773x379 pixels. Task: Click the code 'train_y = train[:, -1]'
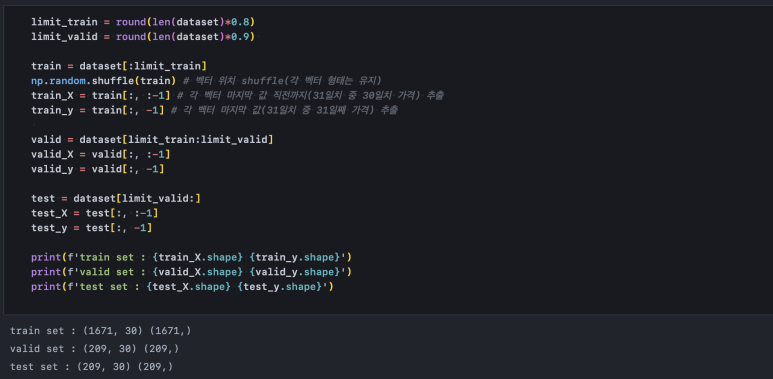(x=98, y=110)
